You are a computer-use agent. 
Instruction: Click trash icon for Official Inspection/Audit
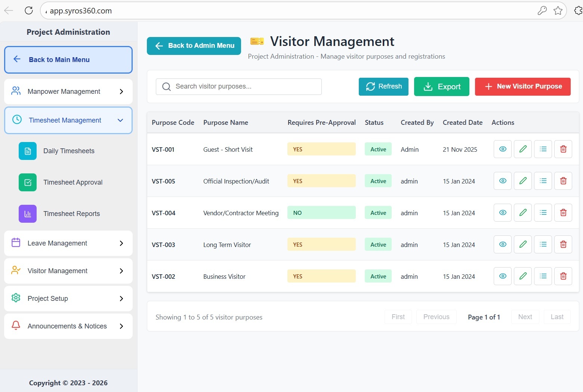click(x=563, y=181)
